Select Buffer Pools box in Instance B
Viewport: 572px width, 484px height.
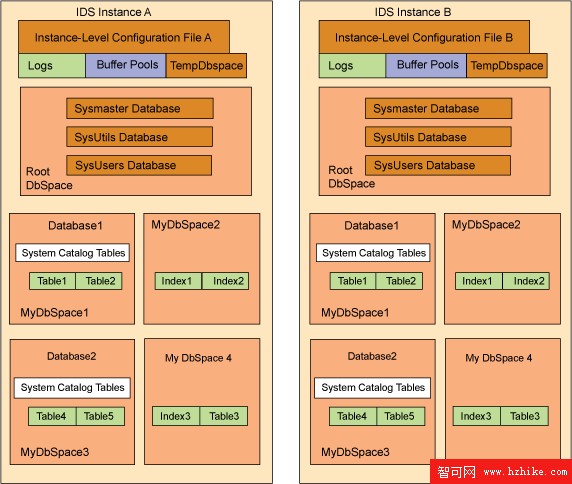426,66
